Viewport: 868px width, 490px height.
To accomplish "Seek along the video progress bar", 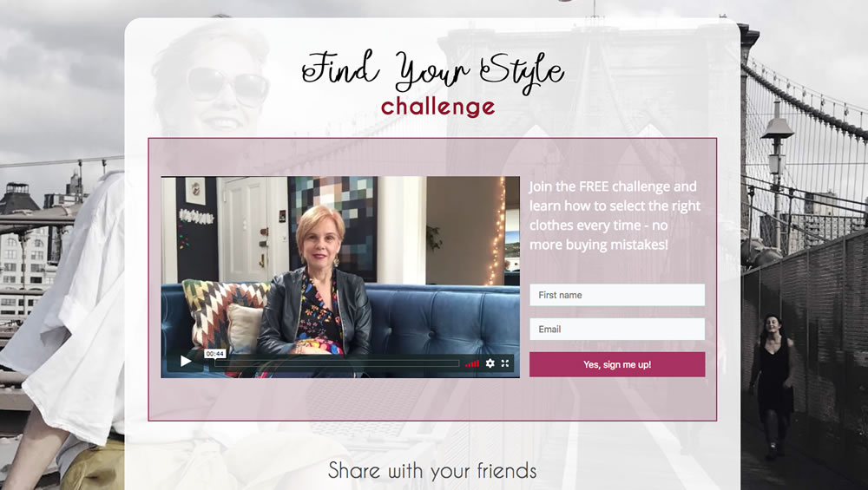I will click(337, 363).
